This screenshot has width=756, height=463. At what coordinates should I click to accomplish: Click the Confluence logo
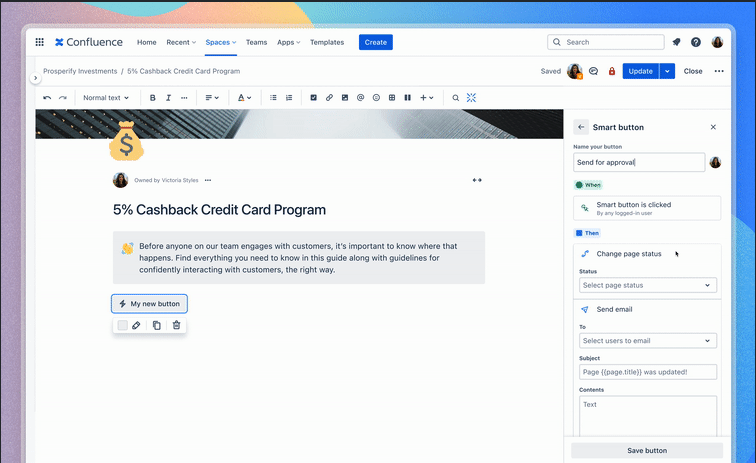coord(89,42)
